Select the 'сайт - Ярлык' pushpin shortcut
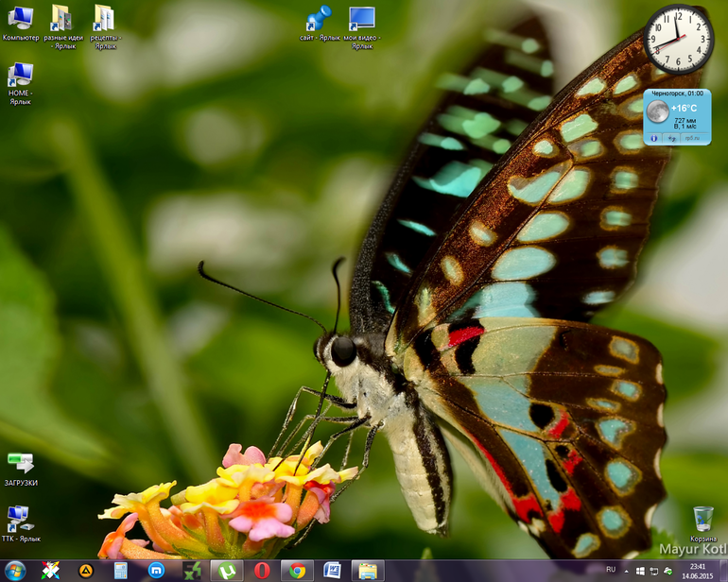Image resolution: width=728 pixels, height=582 pixels. pyautogui.click(x=320, y=24)
